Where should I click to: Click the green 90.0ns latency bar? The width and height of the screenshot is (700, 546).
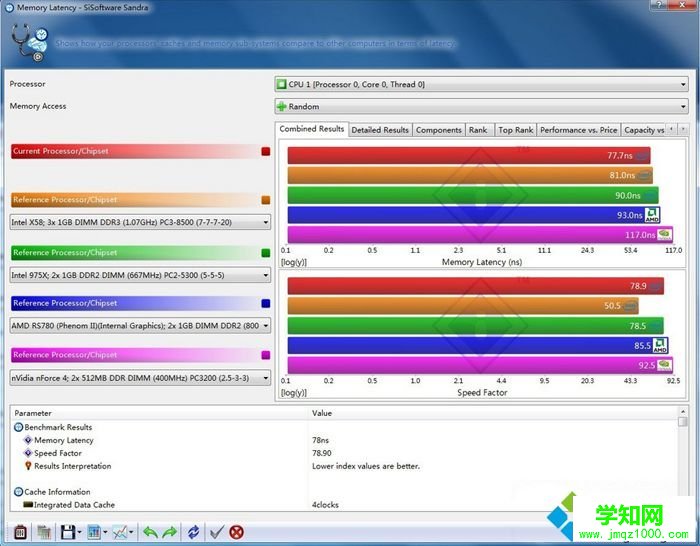tap(473, 195)
